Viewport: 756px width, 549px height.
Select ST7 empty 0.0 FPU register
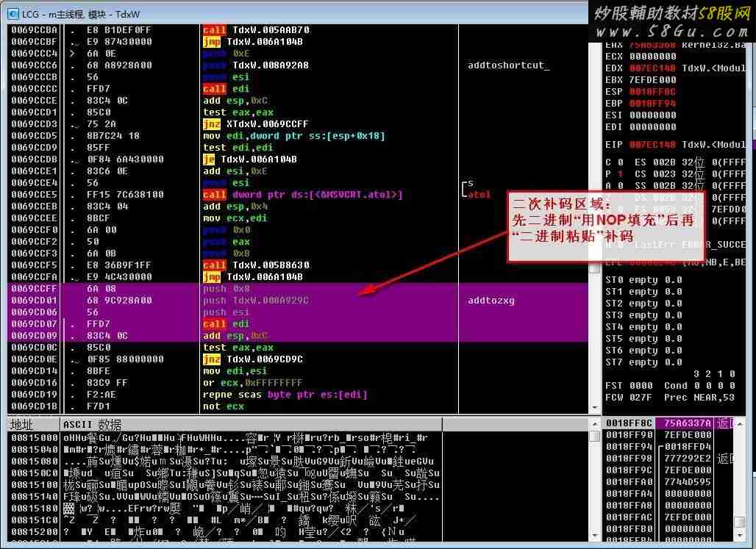tap(643, 362)
